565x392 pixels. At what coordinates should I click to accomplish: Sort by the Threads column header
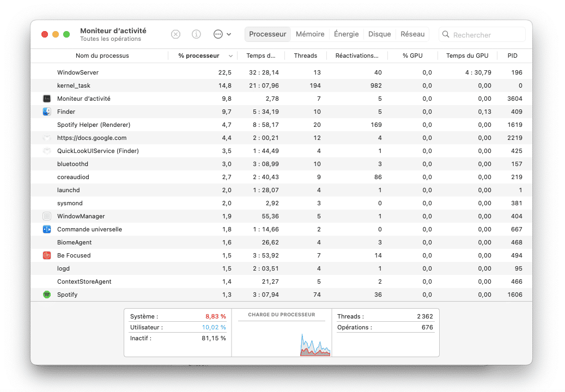click(x=306, y=56)
